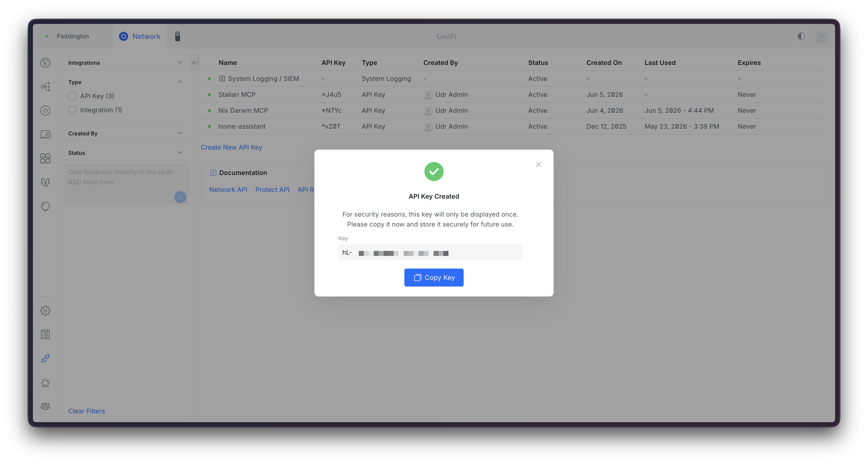
Task: Select the Nix Darwin MCP row
Action: pos(512,111)
